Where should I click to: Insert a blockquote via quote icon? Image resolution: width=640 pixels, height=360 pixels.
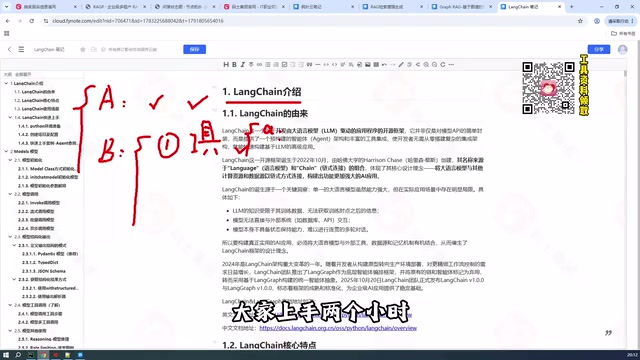[x=309, y=64]
